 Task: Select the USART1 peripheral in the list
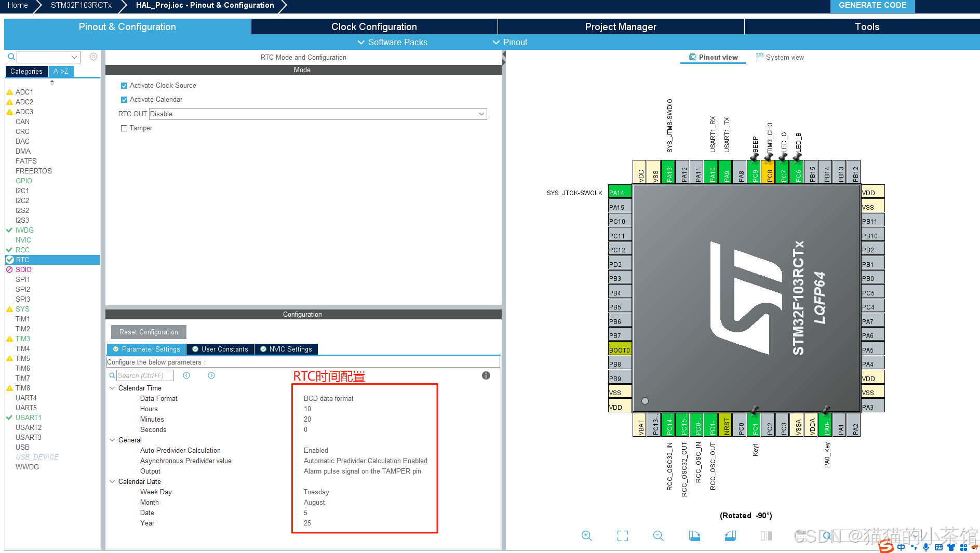click(28, 417)
